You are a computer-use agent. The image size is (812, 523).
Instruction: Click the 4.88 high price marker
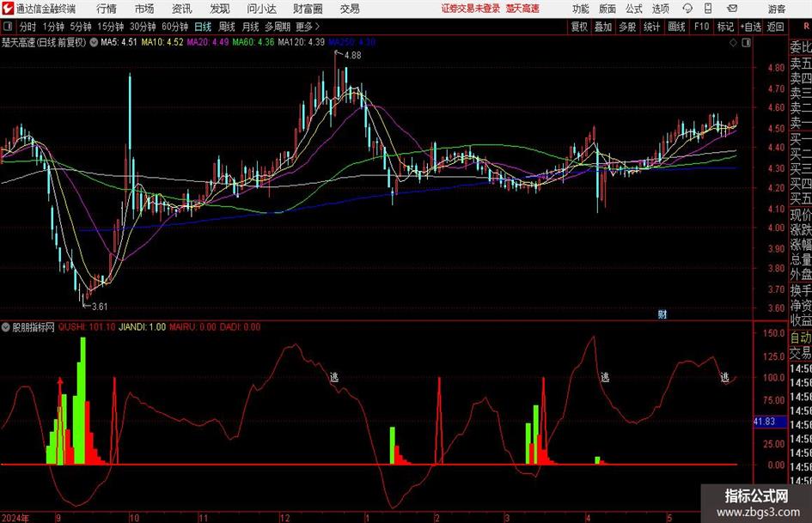tap(352, 56)
